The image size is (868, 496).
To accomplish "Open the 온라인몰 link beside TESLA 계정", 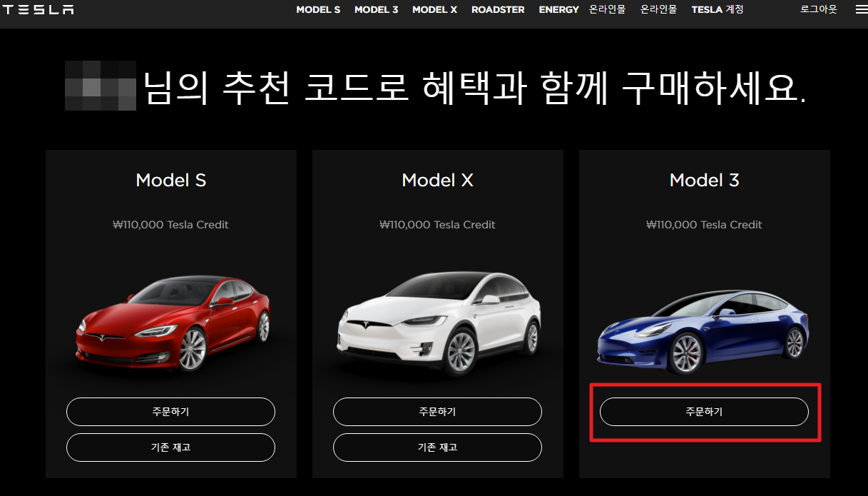I will (658, 10).
